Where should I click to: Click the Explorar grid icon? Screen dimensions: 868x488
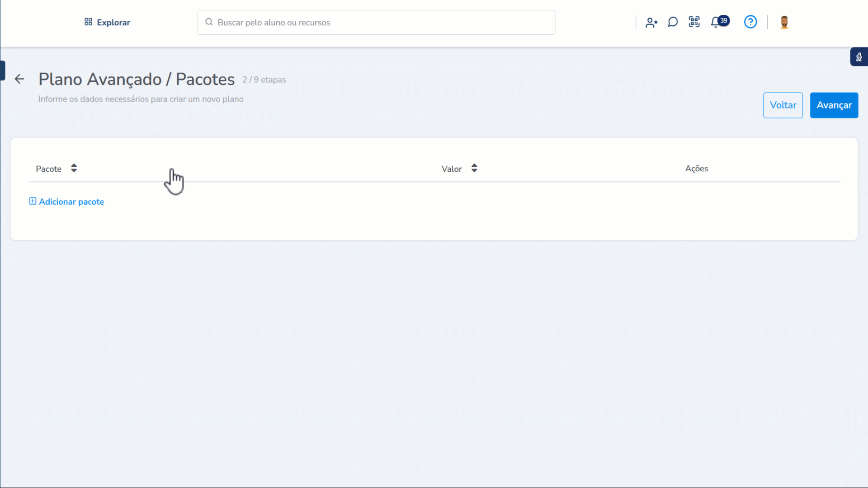click(88, 22)
